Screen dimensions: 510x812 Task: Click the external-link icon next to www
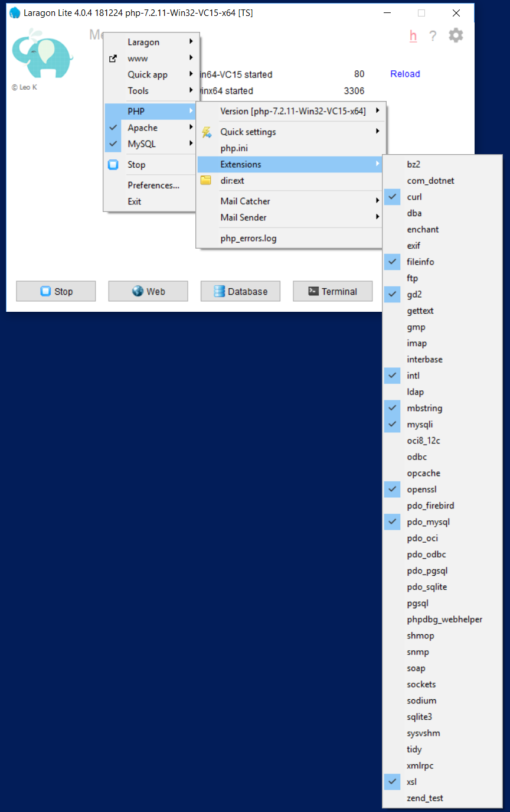pyautogui.click(x=112, y=58)
